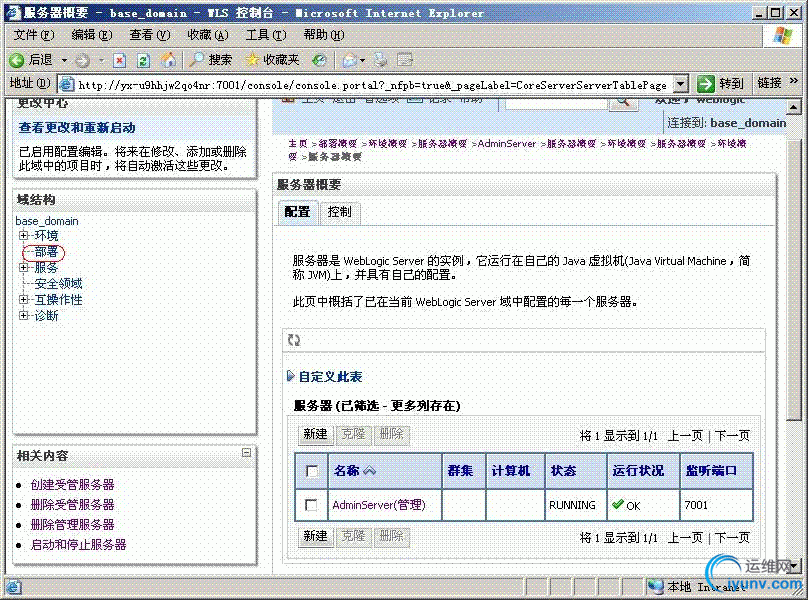The image size is (808, 600).
Task: Open the 删除受管服务器 link
Action: [x=72, y=505]
